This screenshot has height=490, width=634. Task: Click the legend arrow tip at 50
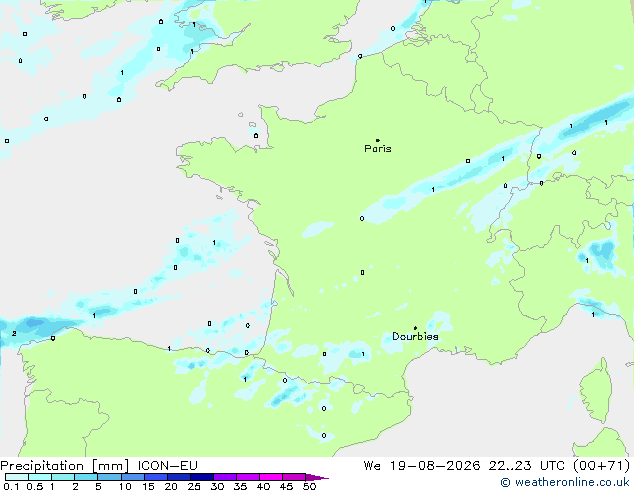click(x=317, y=477)
